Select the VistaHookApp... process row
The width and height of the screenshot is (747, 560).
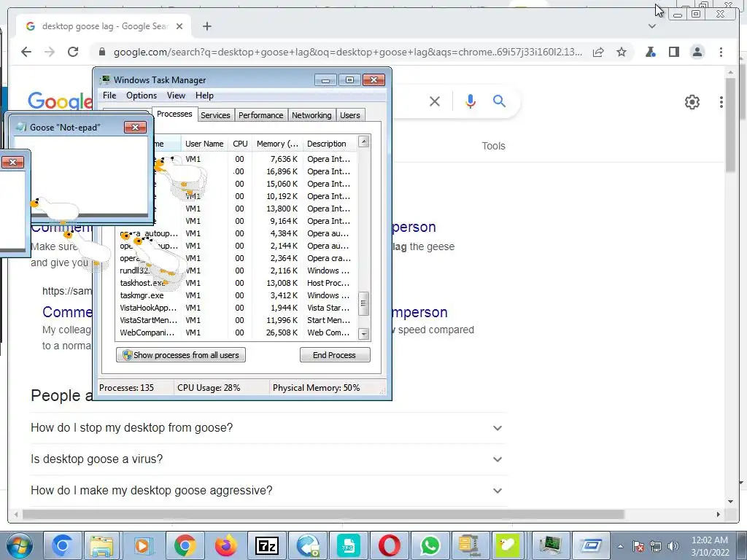pos(236,308)
